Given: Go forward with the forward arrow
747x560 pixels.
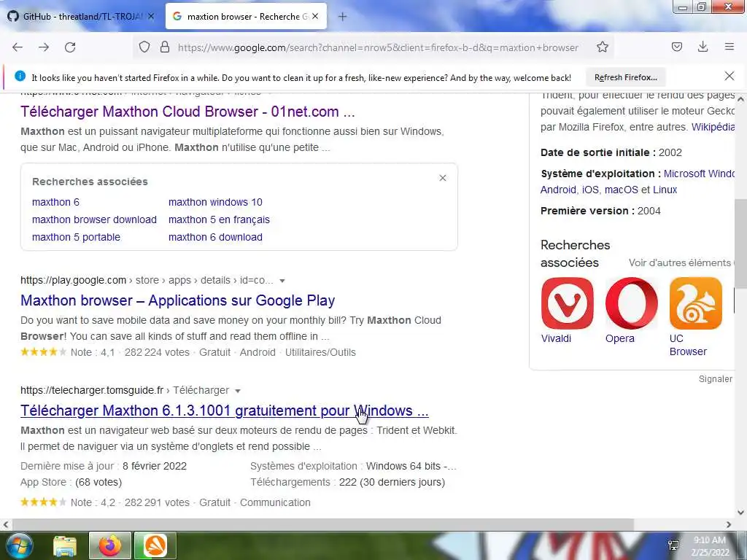Looking at the screenshot, I should coord(44,47).
